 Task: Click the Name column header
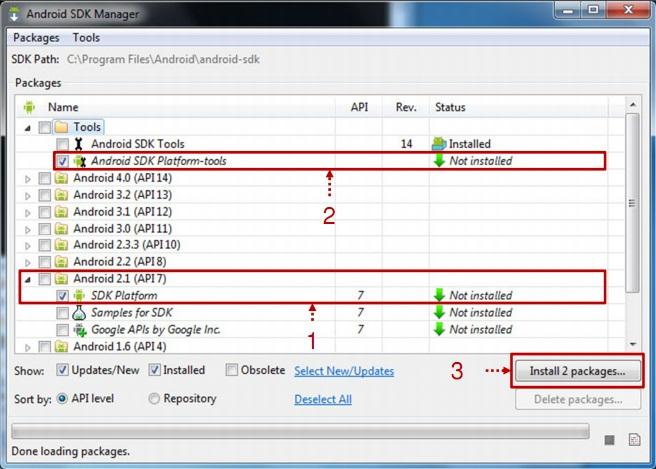pyautogui.click(x=63, y=107)
